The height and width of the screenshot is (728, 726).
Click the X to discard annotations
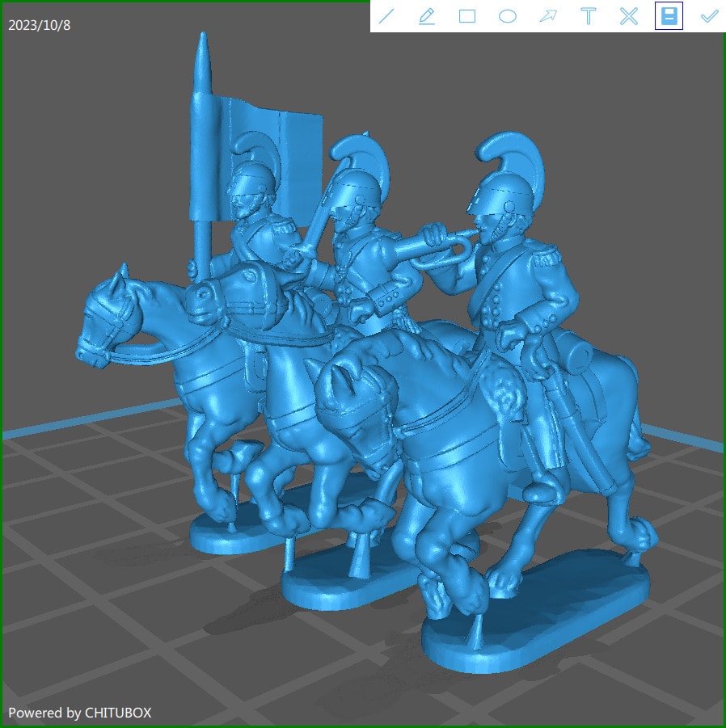point(628,15)
